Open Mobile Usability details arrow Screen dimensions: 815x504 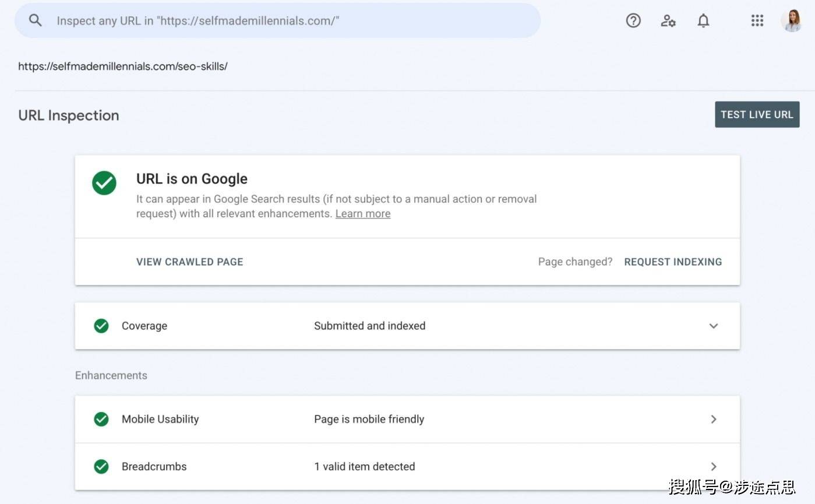pyautogui.click(x=714, y=419)
